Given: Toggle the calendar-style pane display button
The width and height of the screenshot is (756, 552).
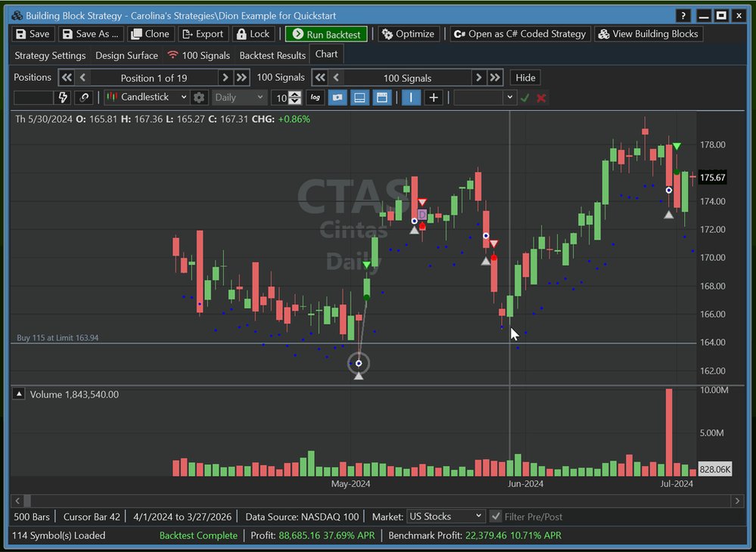Looking at the screenshot, I should pos(382,98).
